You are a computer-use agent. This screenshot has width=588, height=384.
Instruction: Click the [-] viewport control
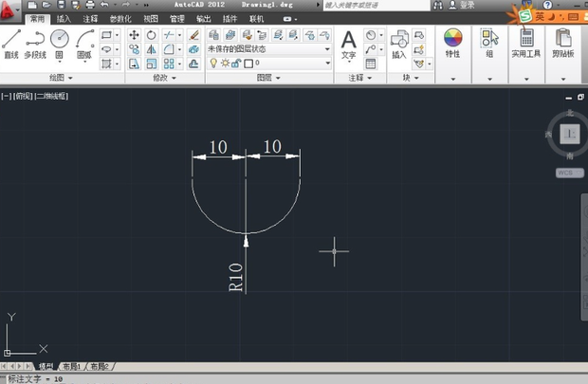pyautogui.click(x=6, y=96)
